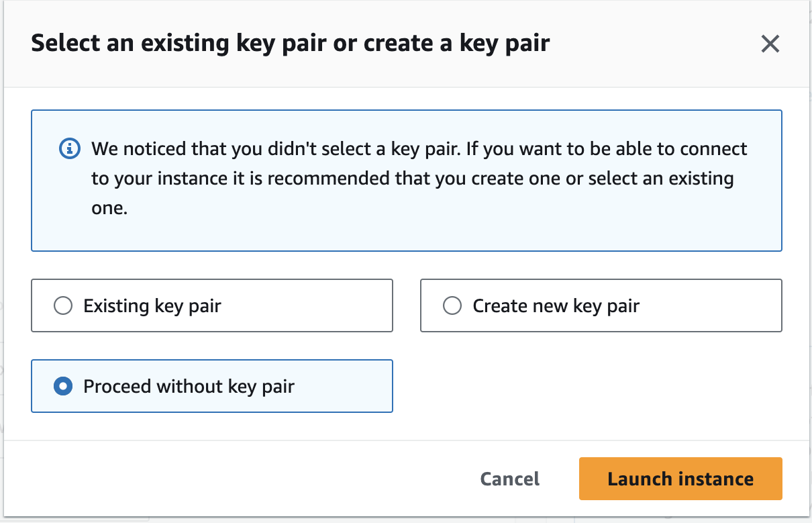This screenshot has height=523, width=812.
Task: Close the key pair dialog
Action: pyautogui.click(x=770, y=44)
